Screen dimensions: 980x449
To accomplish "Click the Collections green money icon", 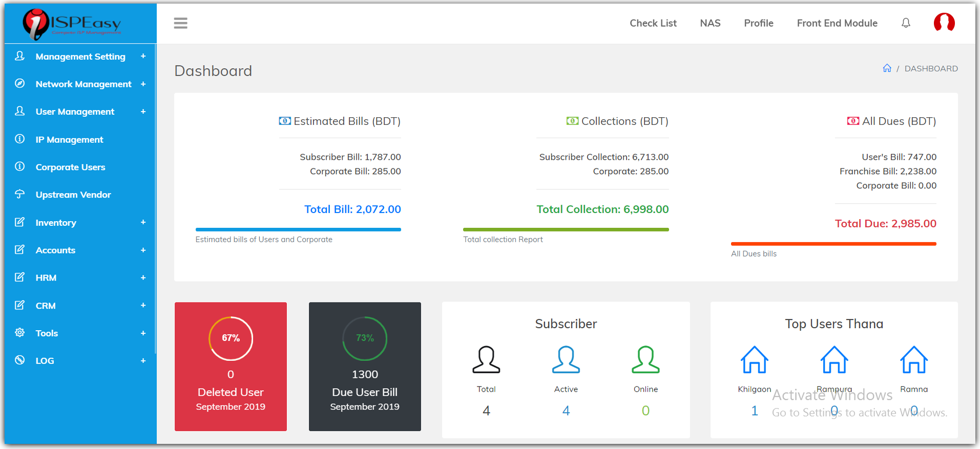I will 572,121.
